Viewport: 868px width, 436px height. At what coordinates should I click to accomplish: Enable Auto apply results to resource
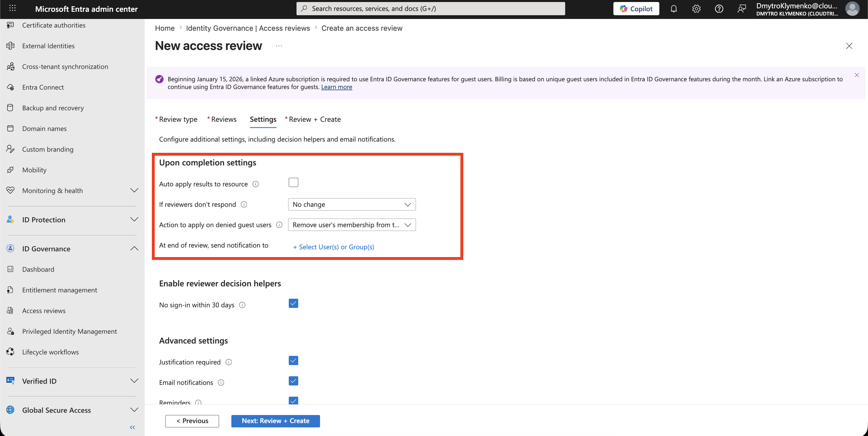tap(293, 182)
